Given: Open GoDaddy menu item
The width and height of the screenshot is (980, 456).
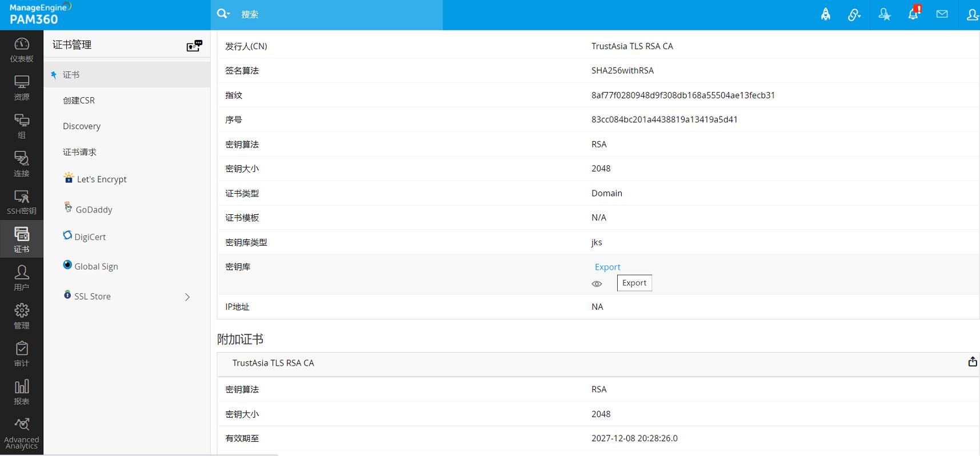Looking at the screenshot, I should (87, 209).
